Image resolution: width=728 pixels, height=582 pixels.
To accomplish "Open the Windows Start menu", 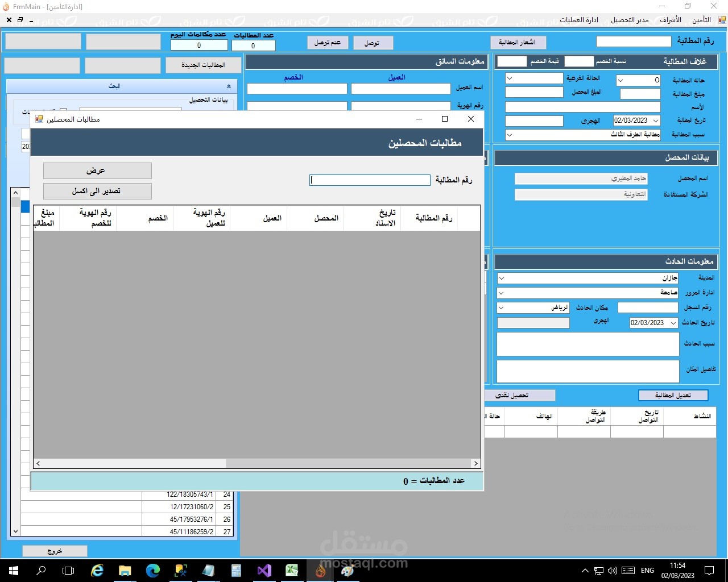I will [x=14, y=570].
